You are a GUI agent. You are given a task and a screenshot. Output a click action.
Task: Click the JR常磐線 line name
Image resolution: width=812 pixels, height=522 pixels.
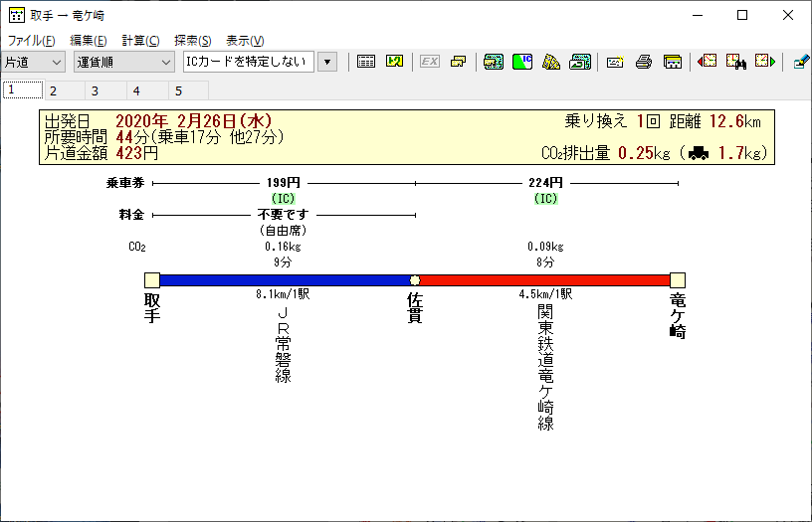tap(283, 345)
